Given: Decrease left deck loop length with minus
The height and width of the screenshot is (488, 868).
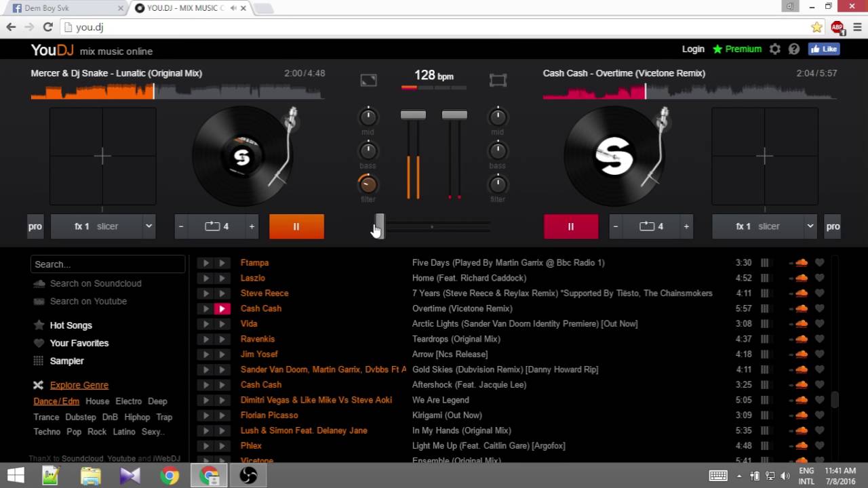Looking at the screenshot, I should 180,226.
